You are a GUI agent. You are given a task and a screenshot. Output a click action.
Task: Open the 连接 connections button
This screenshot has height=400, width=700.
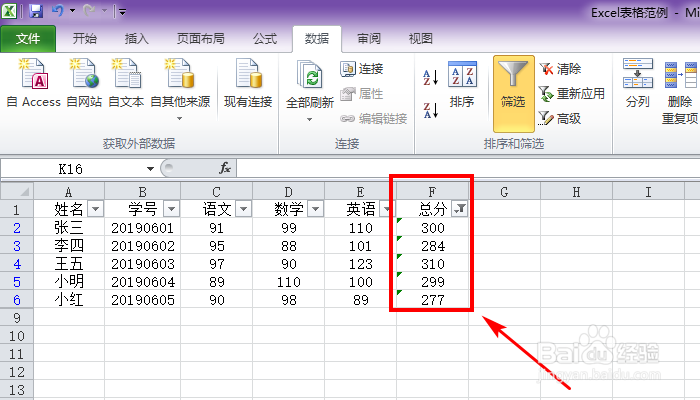click(362, 69)
